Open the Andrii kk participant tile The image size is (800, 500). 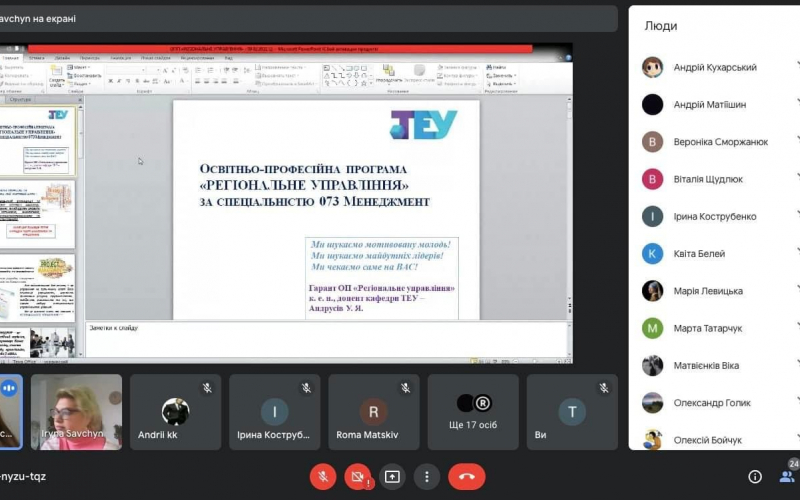pos(176,412)
